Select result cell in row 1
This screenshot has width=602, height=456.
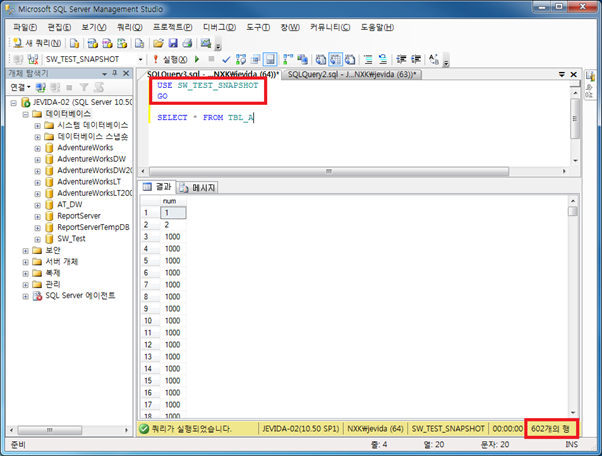click(173, 213)
